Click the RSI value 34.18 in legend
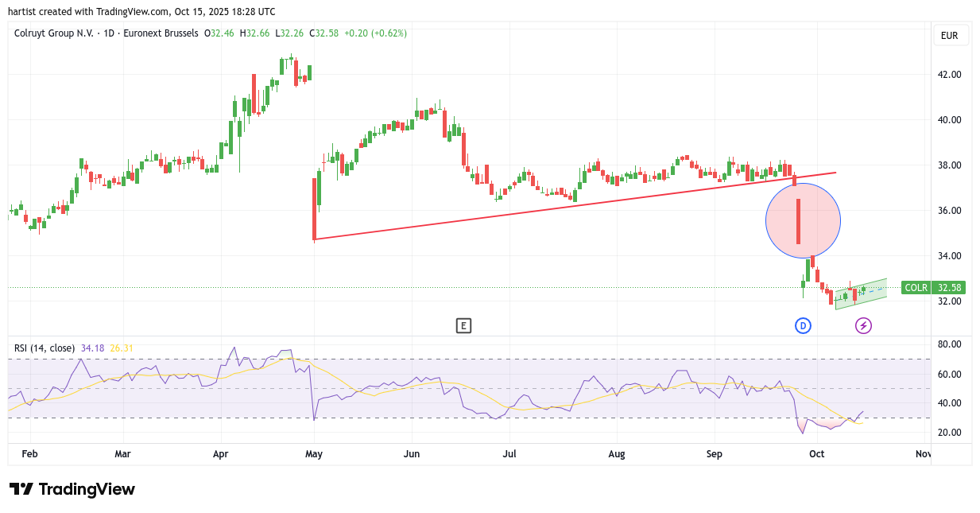This screenshot has width=980, height=513. tap(92, 348)
